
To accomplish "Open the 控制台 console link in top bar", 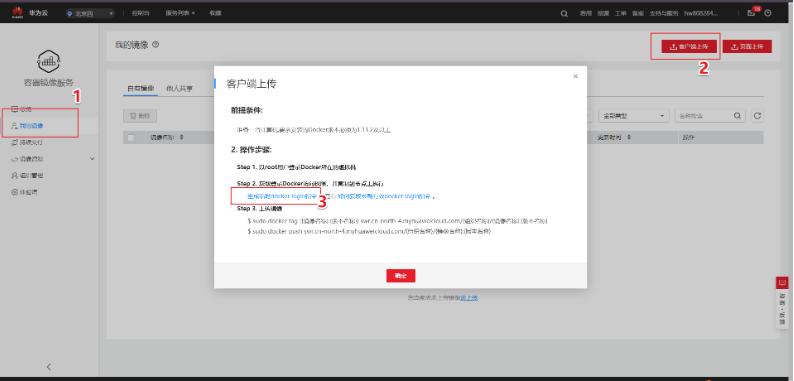I will click(140, 13).
